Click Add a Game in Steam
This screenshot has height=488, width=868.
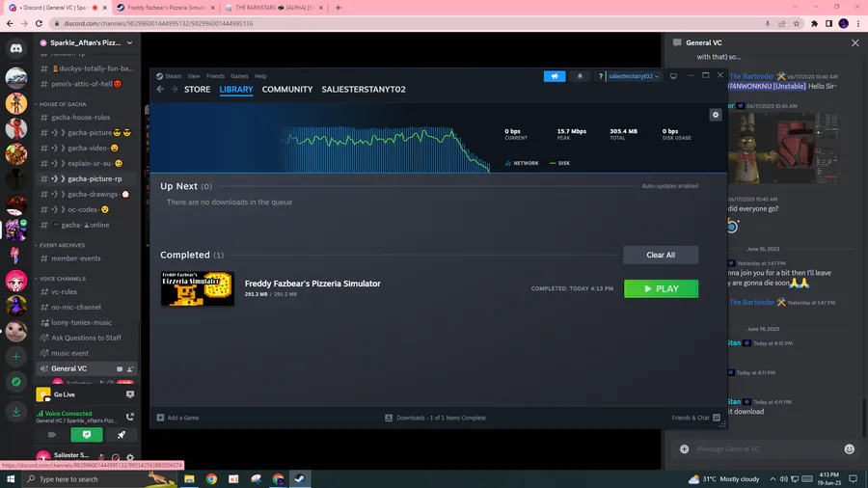tap(177, 418)
